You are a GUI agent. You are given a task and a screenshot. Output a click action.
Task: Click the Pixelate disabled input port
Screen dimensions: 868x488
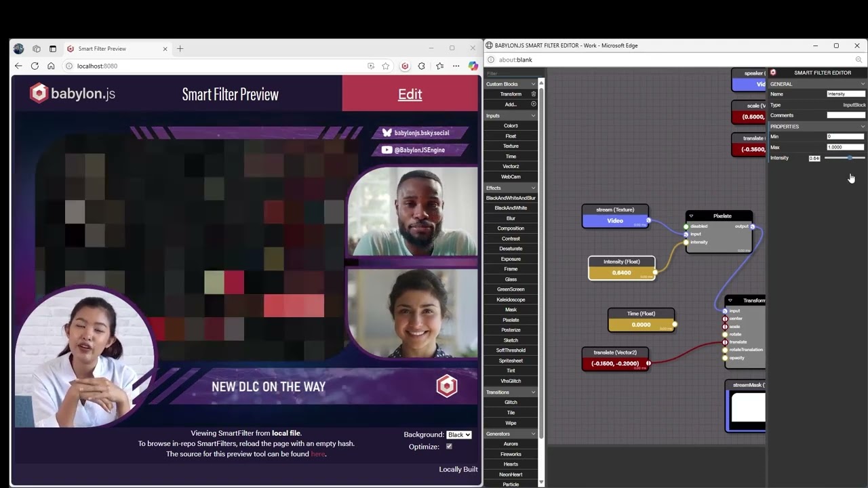[686, 226]
